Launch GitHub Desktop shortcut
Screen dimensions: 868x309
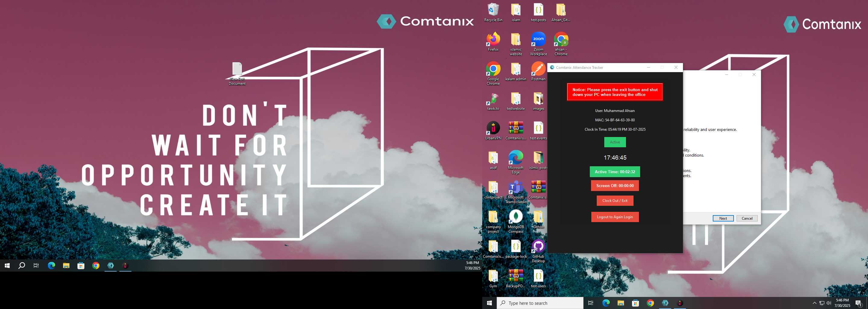click(x=538, y=251)
